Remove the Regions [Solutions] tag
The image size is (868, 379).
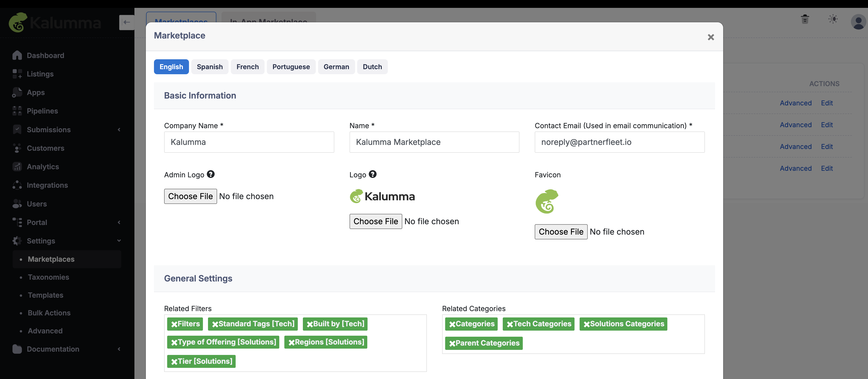tap(291, 342)
